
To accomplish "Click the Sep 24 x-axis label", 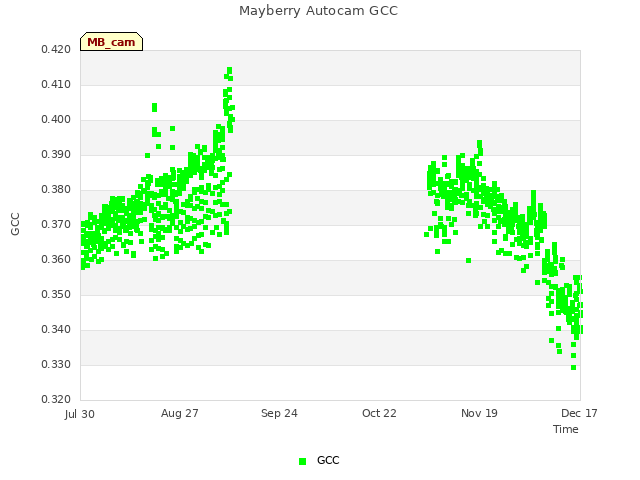I will click(279, 413).
